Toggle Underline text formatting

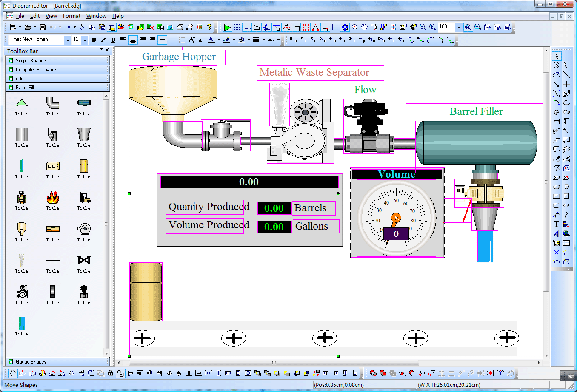tap(113, 40)
